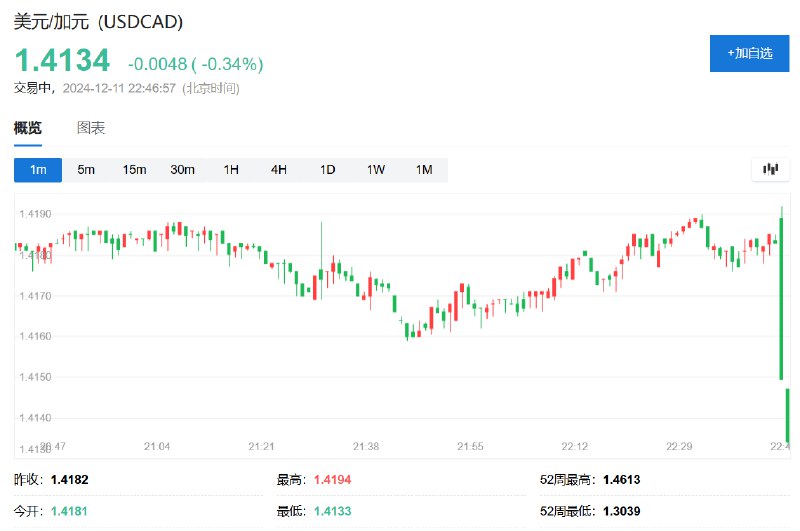Screen dimensions: 800x531
Task: Click the 交易中 trading status label
Action: click(32, 88)
